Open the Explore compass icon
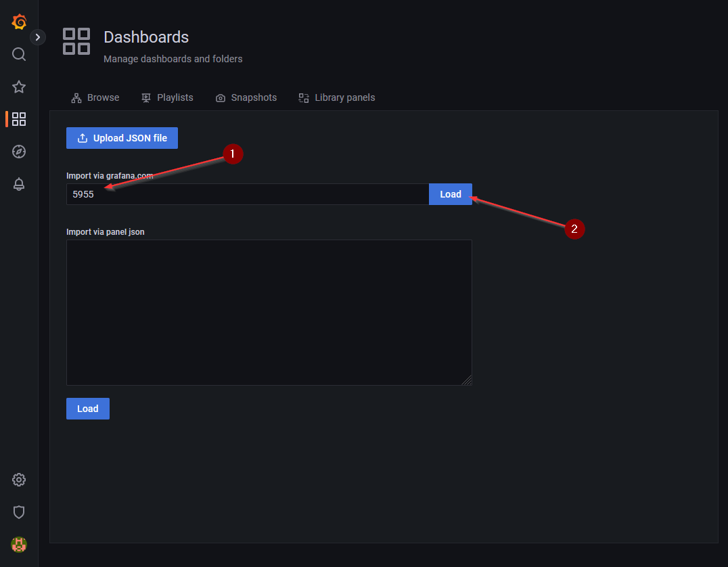This screenshot has height=567, width=728. pos(19,152)
